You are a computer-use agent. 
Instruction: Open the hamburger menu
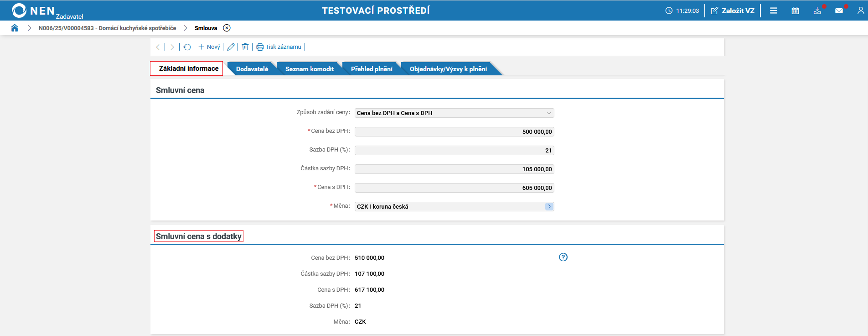tap(774, 10)
